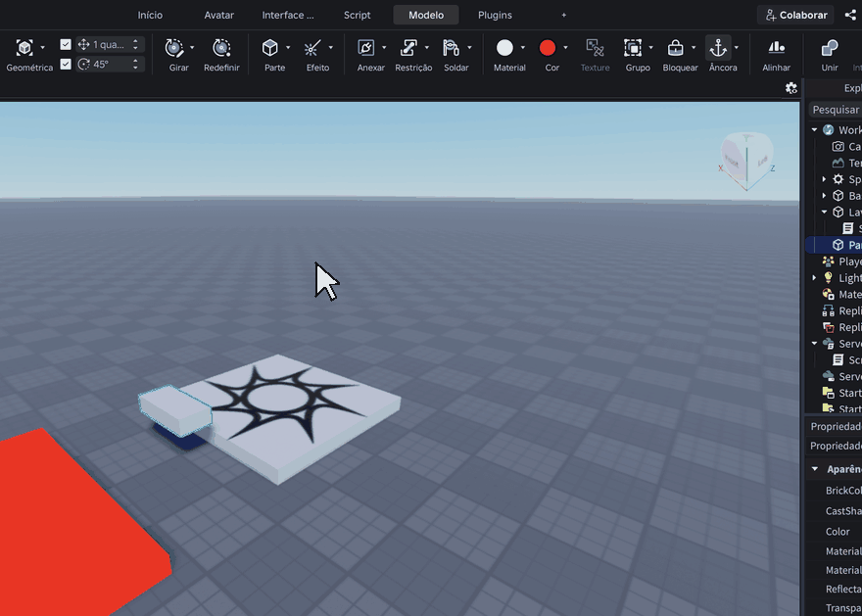The width and height of the screenshot is (862, 616).
Task: Toggle the move snap checkbox
Action: (x=66, y=44)
